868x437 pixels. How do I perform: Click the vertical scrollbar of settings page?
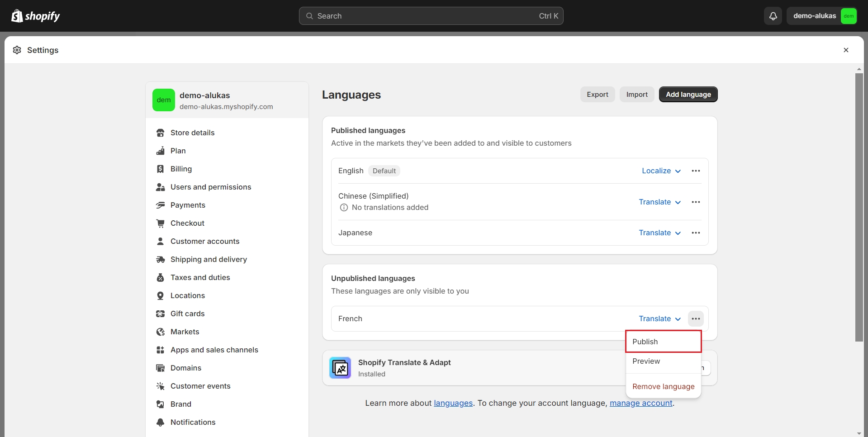(x=859, y=208)
